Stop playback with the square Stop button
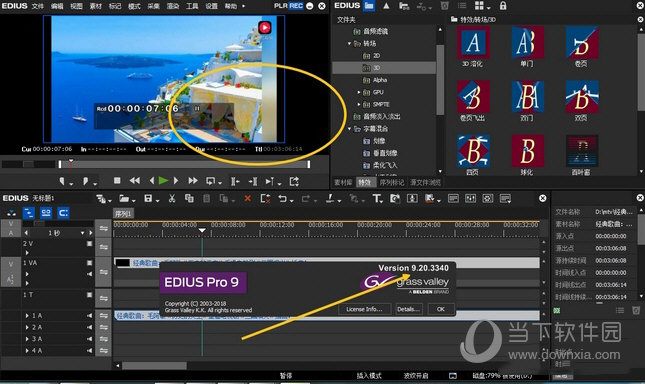This screenshot has height=384, width=645. point(117,180)
